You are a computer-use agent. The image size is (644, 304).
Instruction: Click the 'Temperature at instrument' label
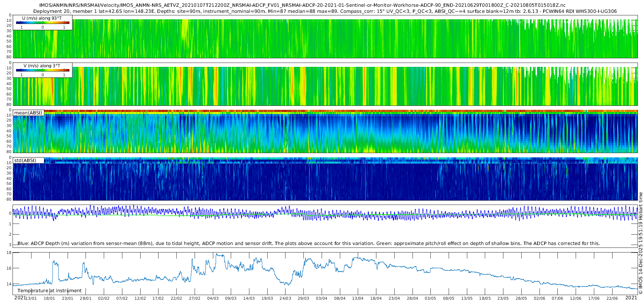(x=49, y=291)
